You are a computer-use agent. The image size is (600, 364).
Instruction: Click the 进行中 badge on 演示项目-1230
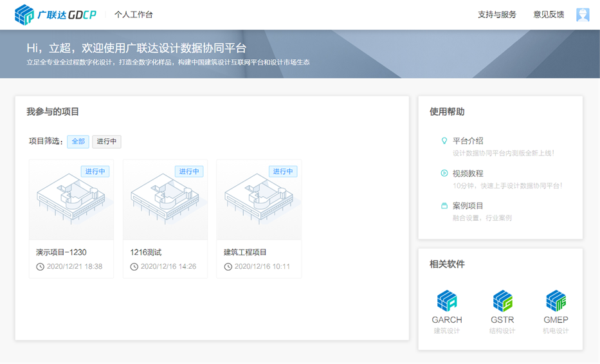pos(95,172)
